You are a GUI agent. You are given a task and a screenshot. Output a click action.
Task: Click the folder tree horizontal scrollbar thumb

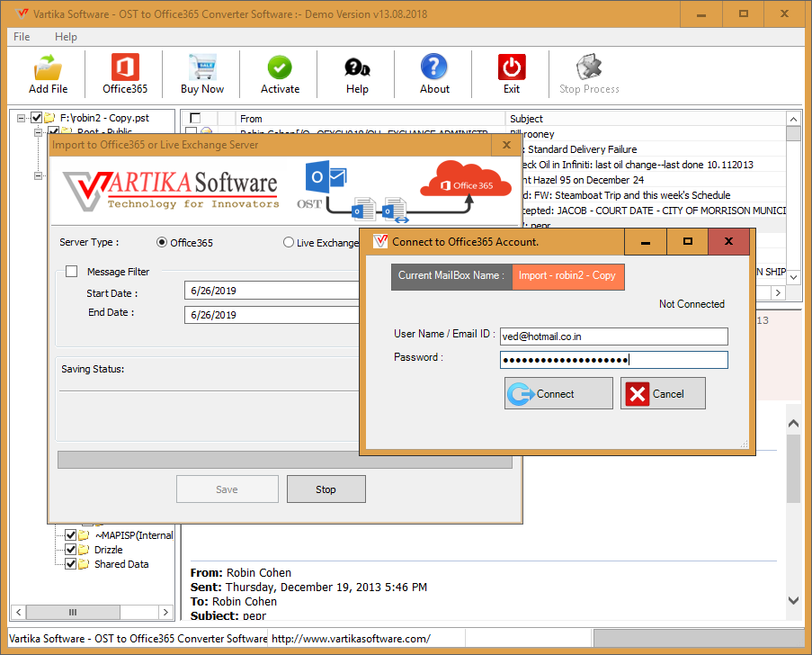[73, 612]
